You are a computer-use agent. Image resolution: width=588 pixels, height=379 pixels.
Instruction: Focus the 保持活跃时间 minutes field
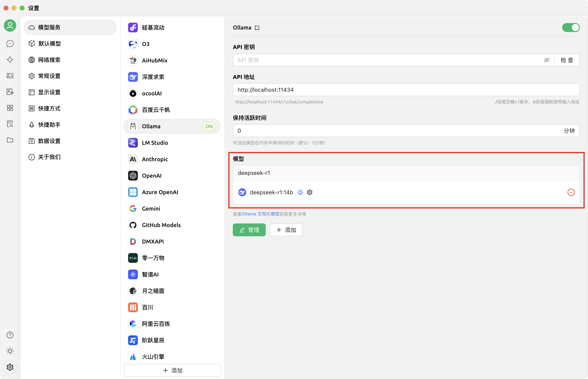click(x=406, y=131)
